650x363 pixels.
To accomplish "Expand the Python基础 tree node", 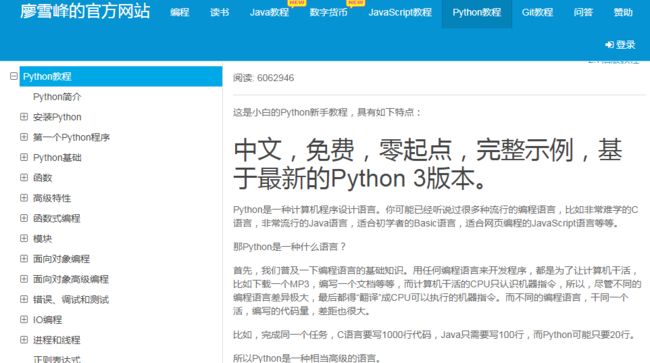I will (24, 157).
